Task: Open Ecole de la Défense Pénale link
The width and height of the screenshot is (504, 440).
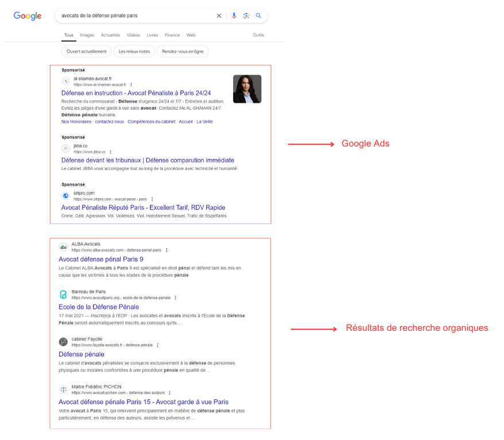Action: [x=99, y=307]
